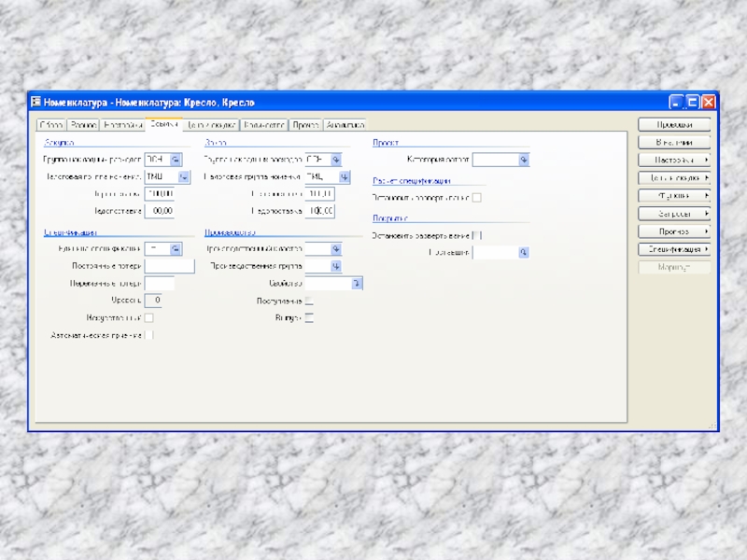Image resolution: width=747 pixels, height=560 pixels.
Task: Click the Переменные потери input field
Action: pyautogui.click(x=159, y=284)
